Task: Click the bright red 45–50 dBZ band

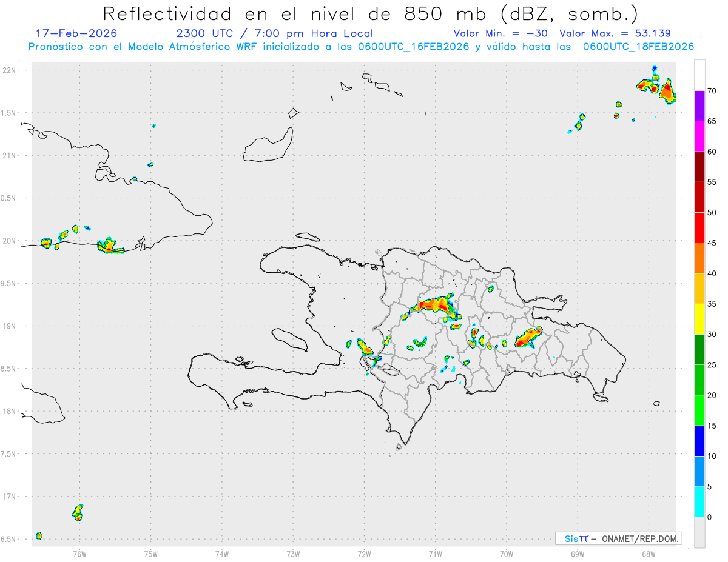Action: 699,228
